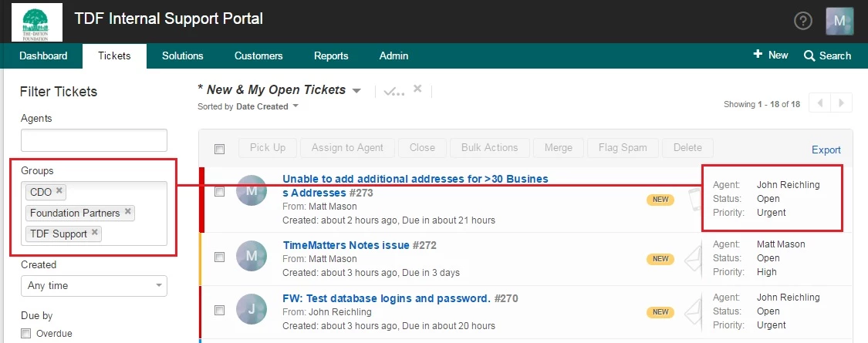
Task: Switch to the Solutions tab
Action: [183, 55]
